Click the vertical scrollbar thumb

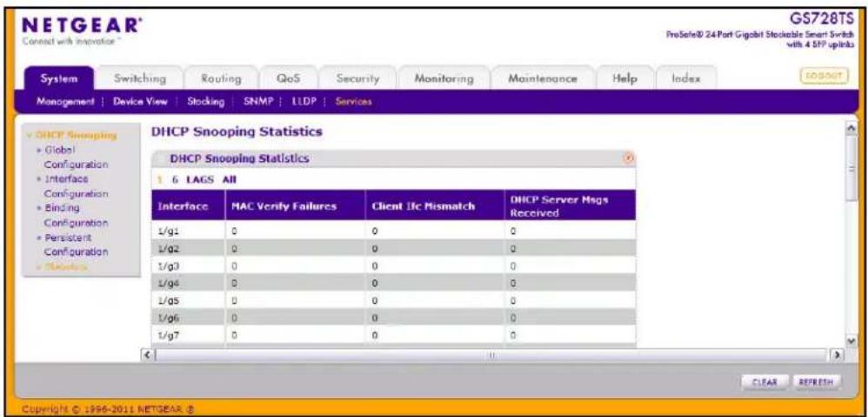[852, 170]
